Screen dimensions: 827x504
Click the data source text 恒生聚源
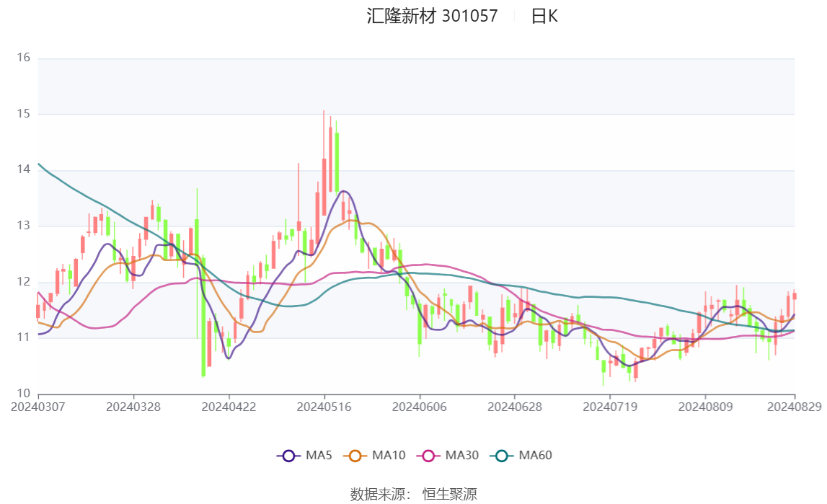449,495
